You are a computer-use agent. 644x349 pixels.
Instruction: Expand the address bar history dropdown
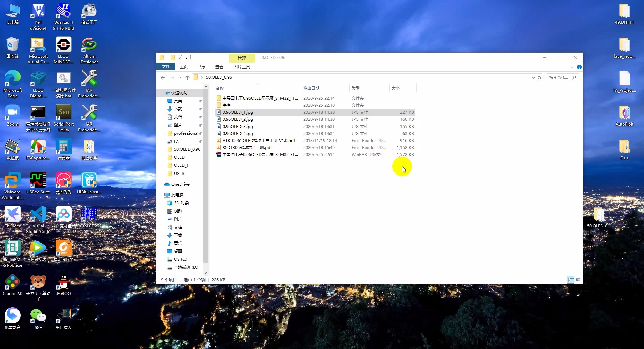pyautogui.click(x=533, y=77)
